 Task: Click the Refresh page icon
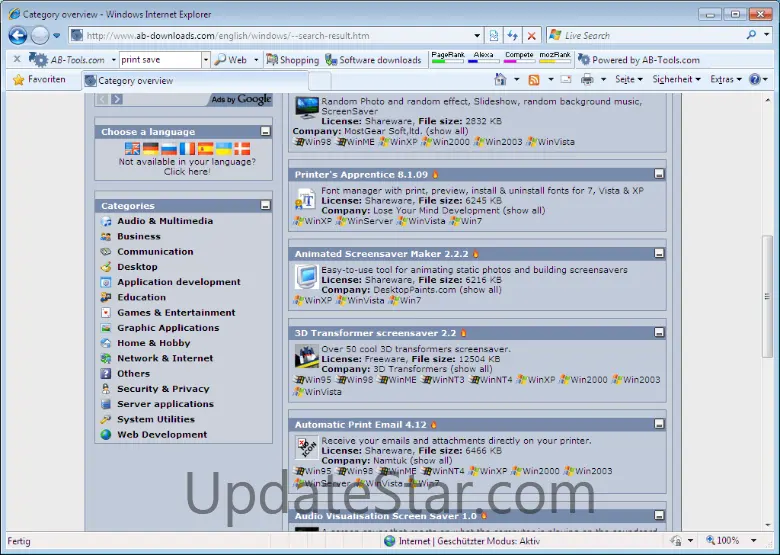pyautogui.click(x=512, y=35)
